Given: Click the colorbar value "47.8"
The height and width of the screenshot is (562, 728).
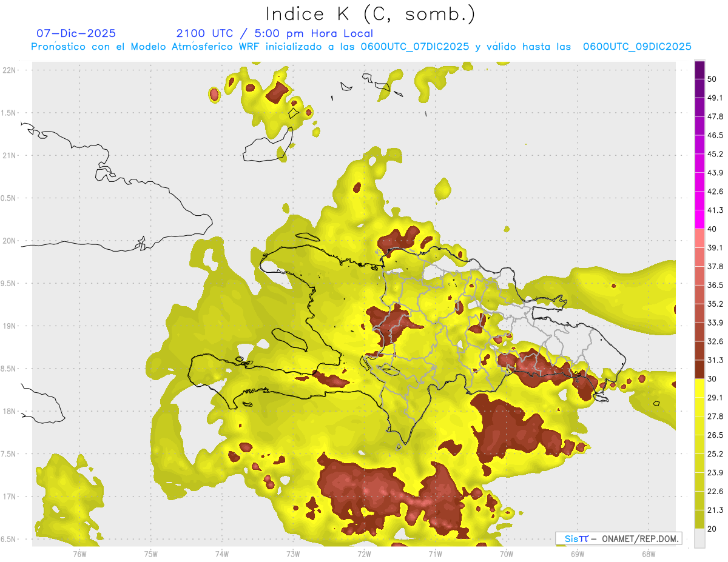Looking at the screenshot, I should (715, 116).
